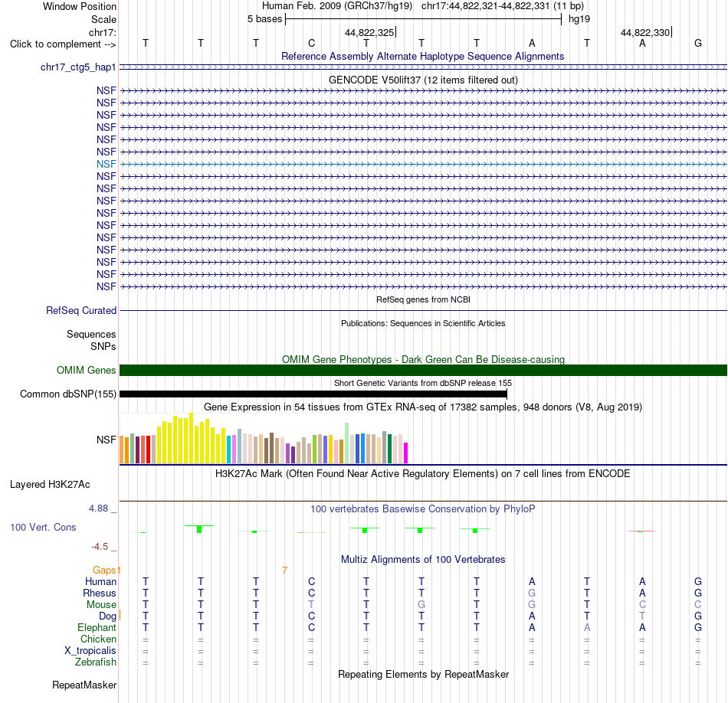
Task: Click the X_tropicalis species label
Action: (x=90, y=651)
